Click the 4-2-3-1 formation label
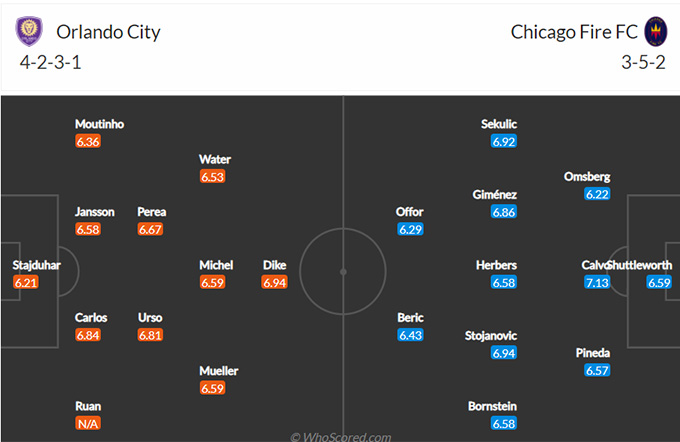The image size is (680, 442). point(50,62)
